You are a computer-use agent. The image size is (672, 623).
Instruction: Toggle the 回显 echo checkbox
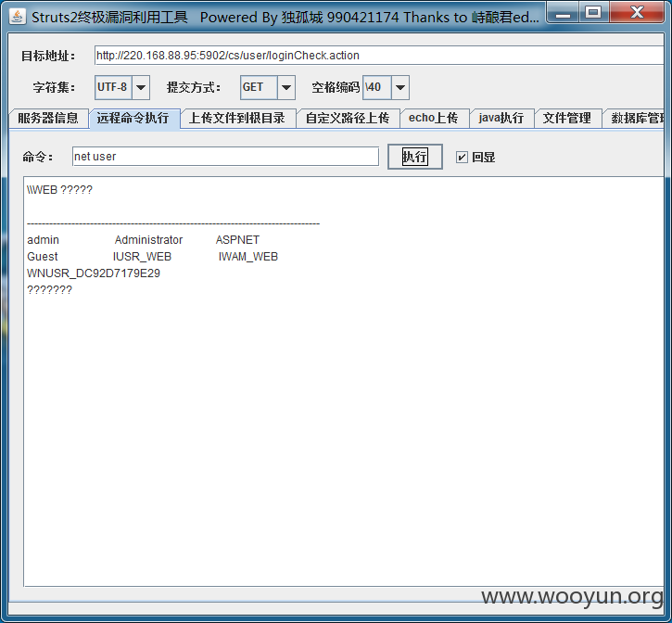point(462,157)
